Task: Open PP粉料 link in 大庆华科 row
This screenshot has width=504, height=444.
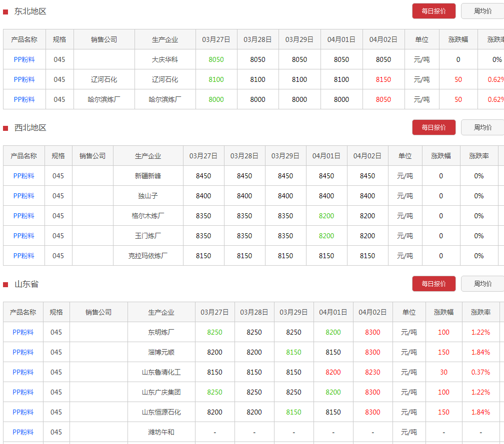Action: coord(24,59)
